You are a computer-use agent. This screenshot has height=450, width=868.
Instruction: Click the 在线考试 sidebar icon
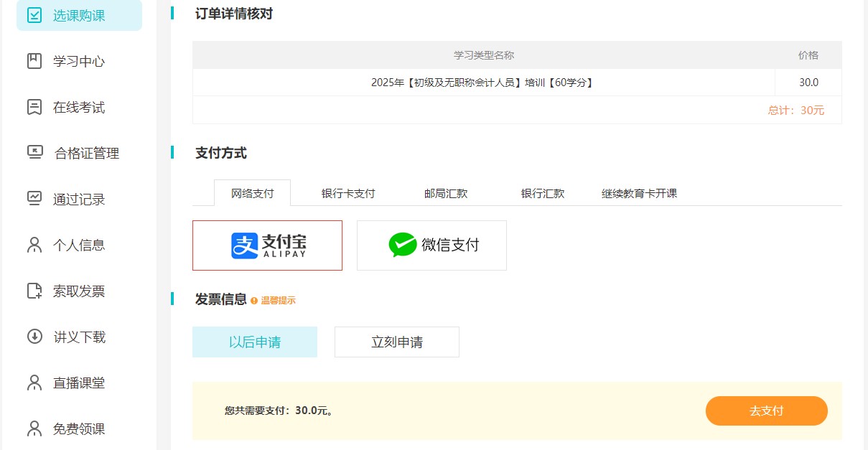coord(34,107)
